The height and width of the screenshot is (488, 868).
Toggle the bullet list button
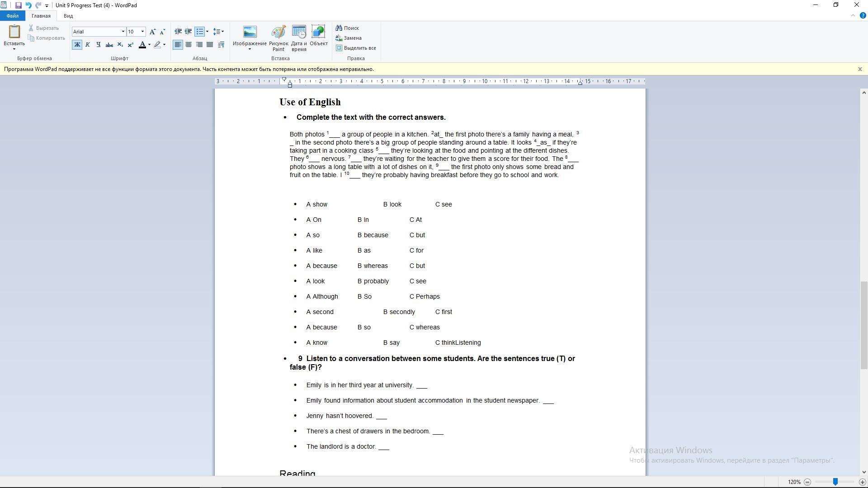click(199, 32)
